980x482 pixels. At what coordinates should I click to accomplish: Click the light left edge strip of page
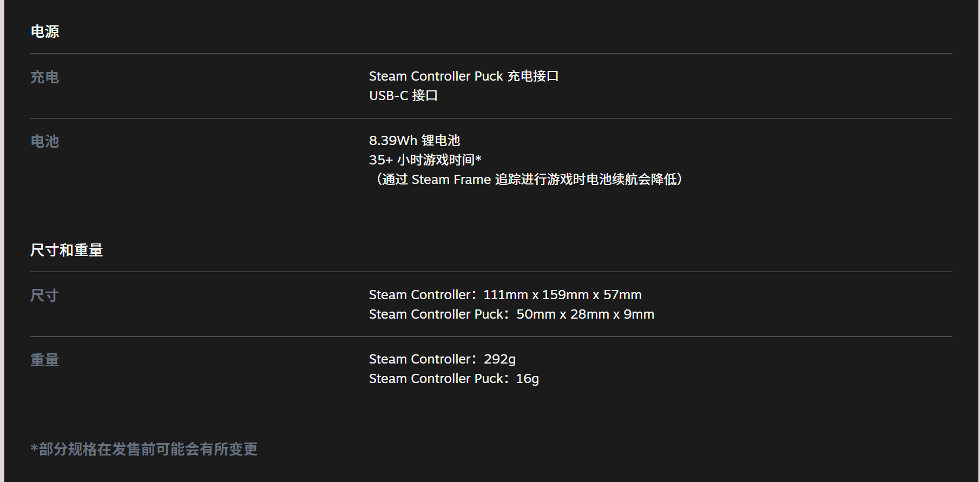pos(2,241)
